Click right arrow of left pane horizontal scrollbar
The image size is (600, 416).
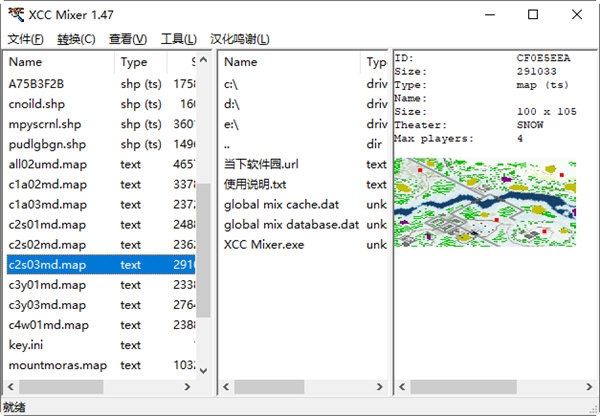(188, 387)
